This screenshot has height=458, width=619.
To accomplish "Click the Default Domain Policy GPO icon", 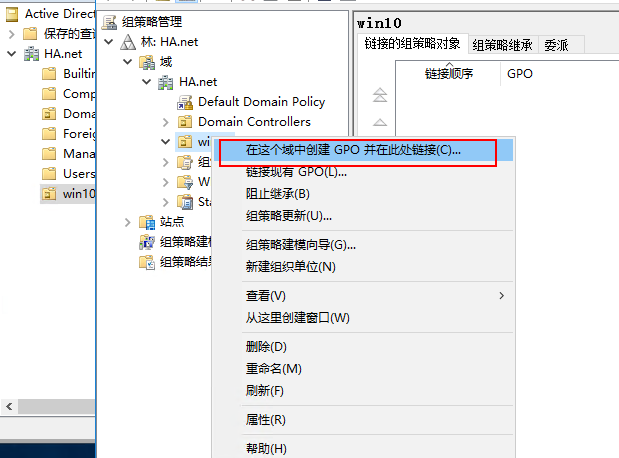I will [x=186, y=101].
